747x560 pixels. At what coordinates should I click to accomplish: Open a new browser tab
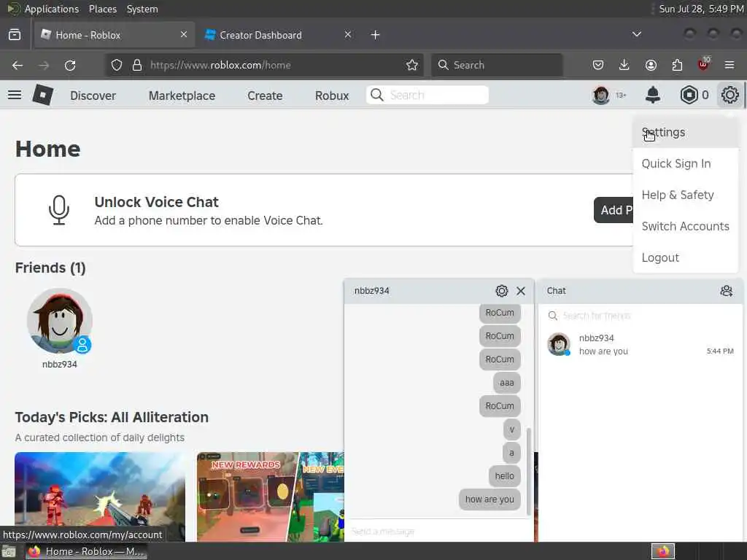tap(376, 35)
